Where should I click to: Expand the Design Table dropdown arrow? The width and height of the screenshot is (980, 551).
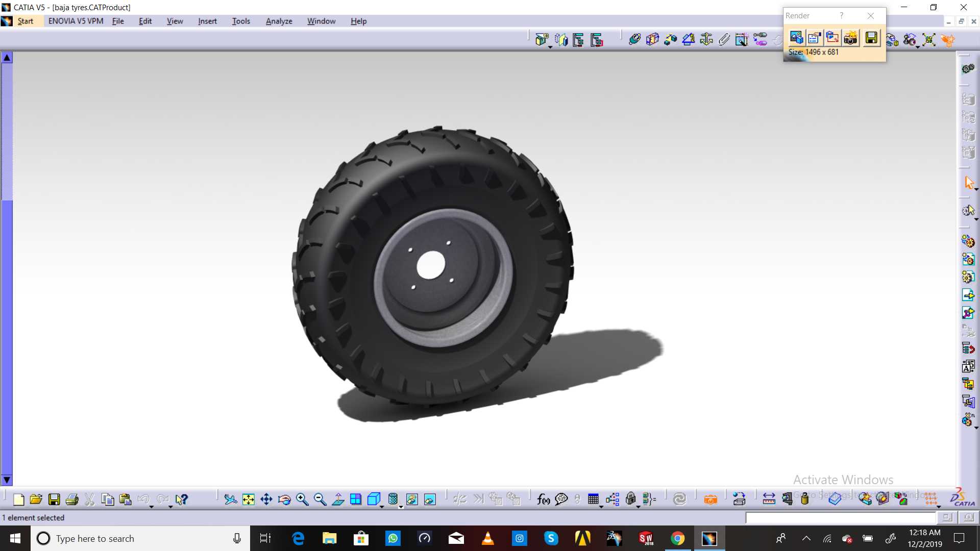(x=601, y=507)
